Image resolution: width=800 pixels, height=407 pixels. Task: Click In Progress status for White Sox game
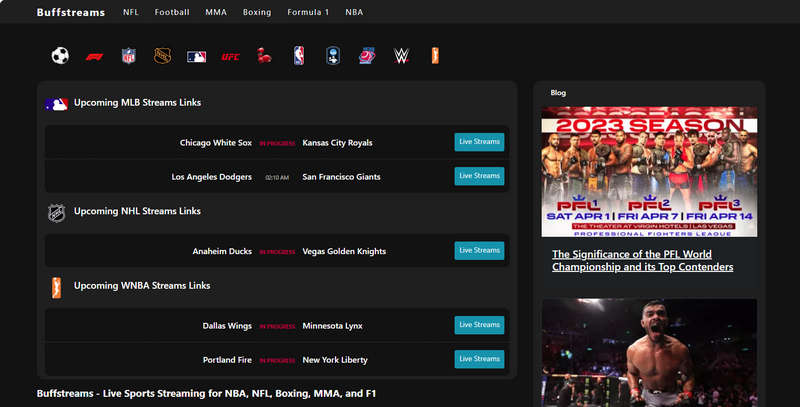277,143
